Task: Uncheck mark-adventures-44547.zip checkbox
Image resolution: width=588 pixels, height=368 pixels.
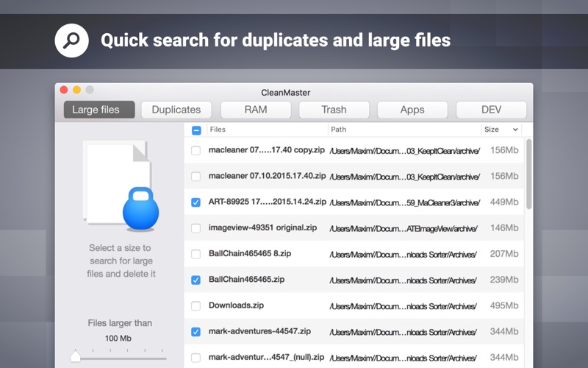Action: (x=196, y=332)
